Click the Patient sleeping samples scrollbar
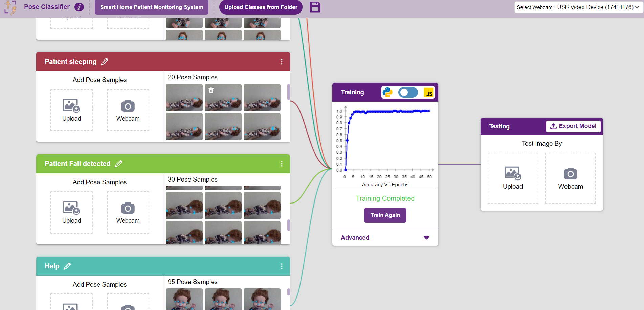 point(289,92)
